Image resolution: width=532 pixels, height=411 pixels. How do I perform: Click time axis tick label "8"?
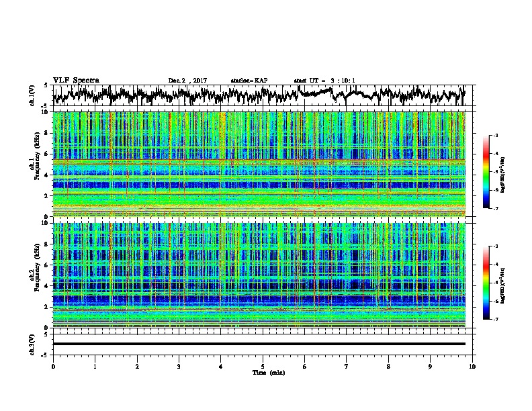coord(388,367)
